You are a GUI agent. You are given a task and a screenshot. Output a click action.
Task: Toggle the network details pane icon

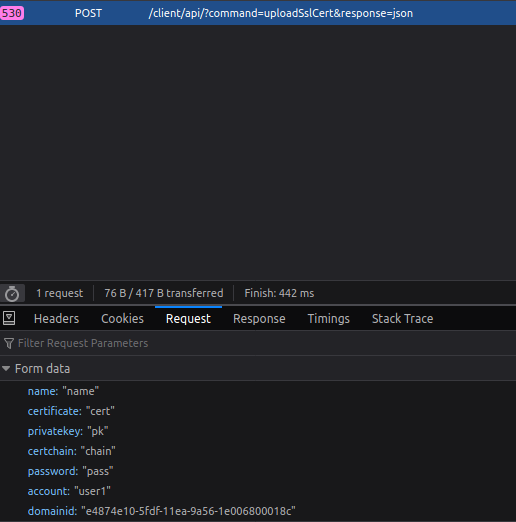[x=9, y=318]
